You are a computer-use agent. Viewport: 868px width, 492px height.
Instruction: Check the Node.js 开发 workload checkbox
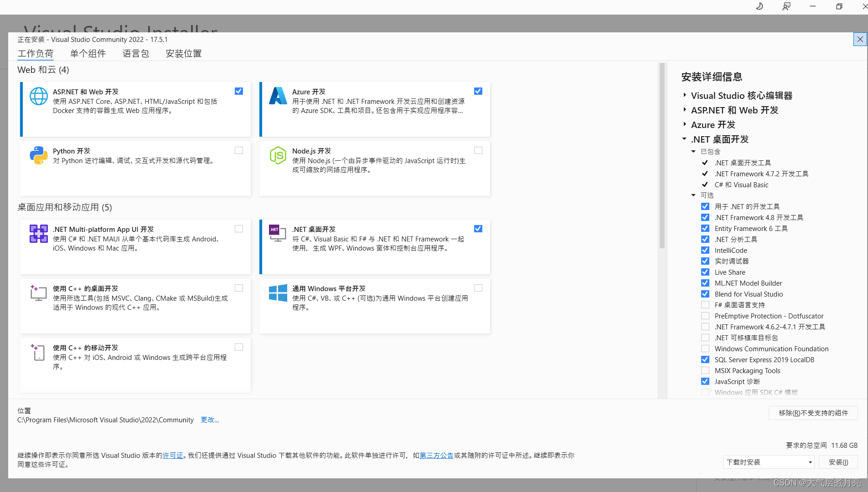[478, 150]
